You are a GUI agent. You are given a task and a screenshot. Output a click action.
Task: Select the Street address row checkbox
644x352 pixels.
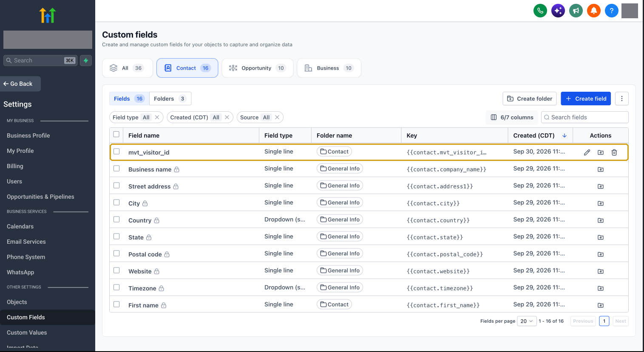click(116, 186)
